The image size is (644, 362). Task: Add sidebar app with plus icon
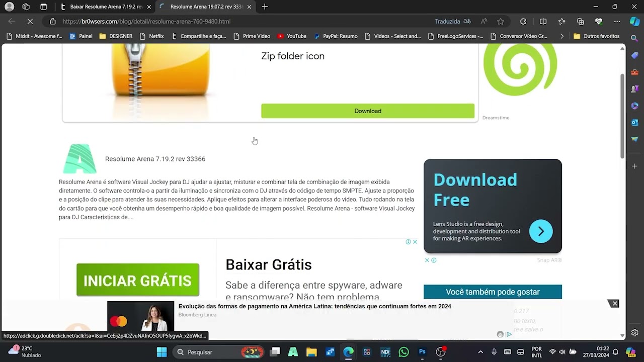coord(634,166)
